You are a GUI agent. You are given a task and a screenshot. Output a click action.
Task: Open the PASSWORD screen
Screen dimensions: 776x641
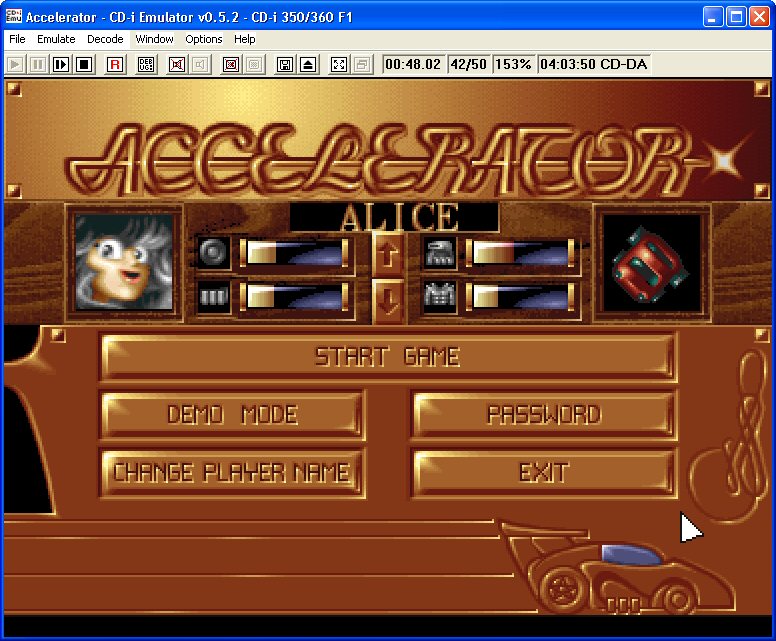coord(544,415)
